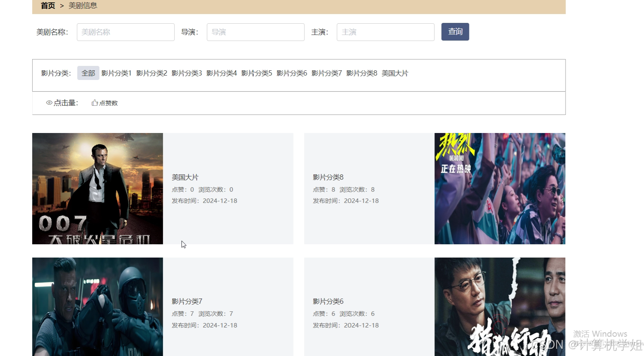The width and height of the screenshot is (644, 356).
Task: Focus the 导演 input field
Action: (x=255, y=32)
